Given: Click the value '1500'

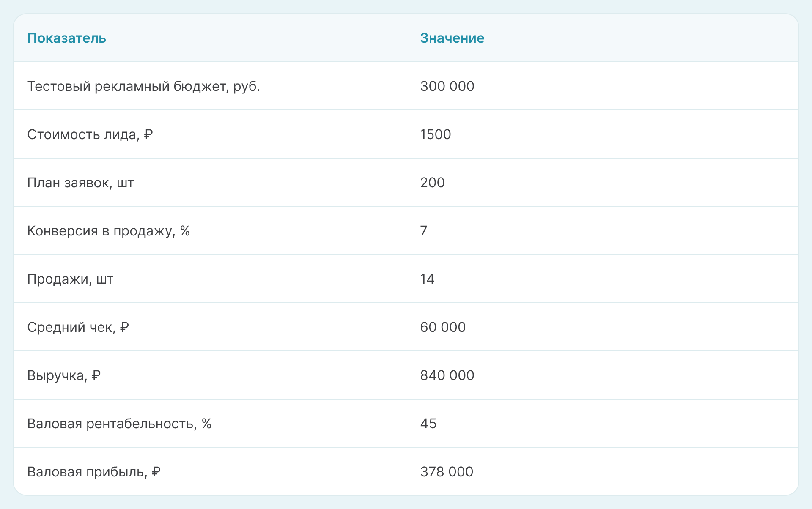Looking at the screenshot, I should (x=436, y=134).
